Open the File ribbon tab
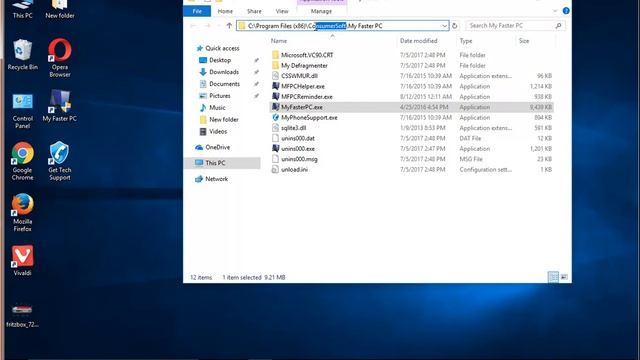Image resolution: width=640 pixels, height=360 pixels. pyautogui.click(x=197, y=11)
